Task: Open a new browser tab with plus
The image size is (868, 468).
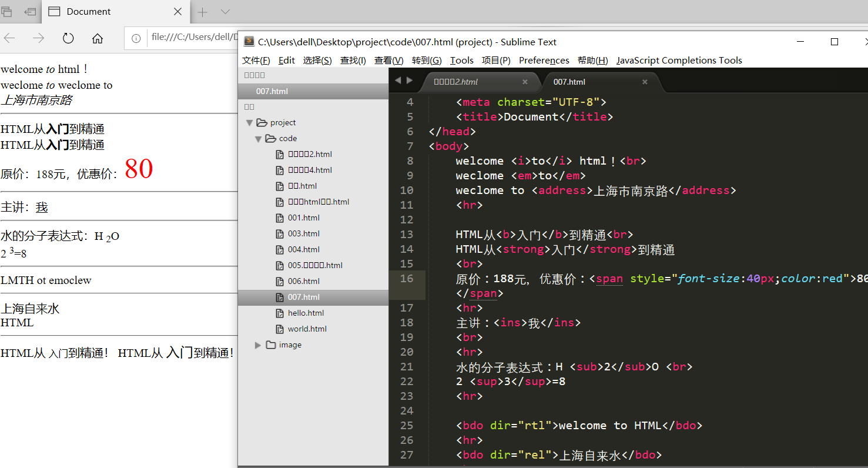Action: [202, 12]
